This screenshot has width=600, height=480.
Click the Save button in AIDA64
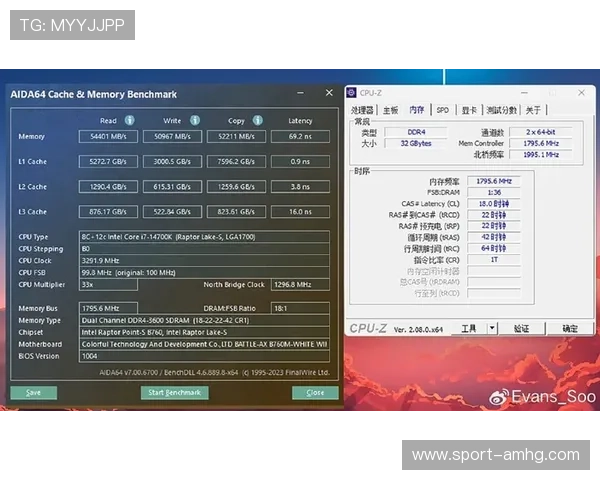[x=34, y=392]
